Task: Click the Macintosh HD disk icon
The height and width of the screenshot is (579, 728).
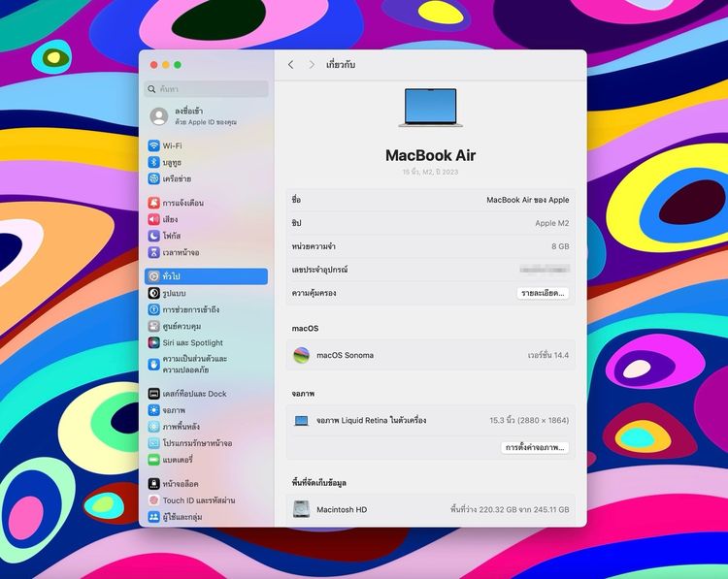Action: coord(301,509)
